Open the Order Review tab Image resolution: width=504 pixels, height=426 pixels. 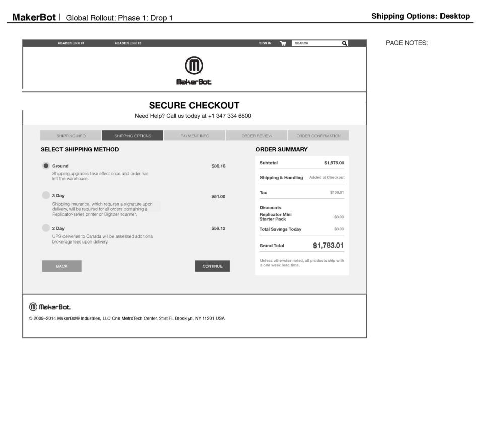pyautogui.click(x=257, y=135)
